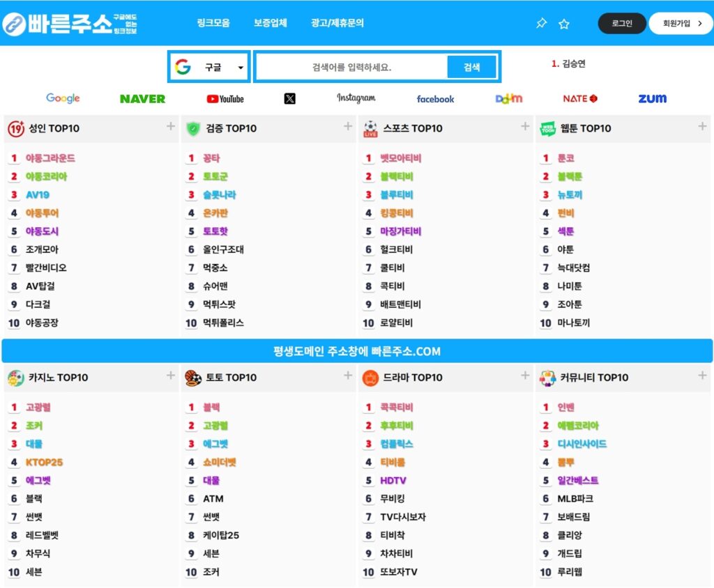Open 배트맨티비 in the 스포츠 TOP10 list

point(401,304)
